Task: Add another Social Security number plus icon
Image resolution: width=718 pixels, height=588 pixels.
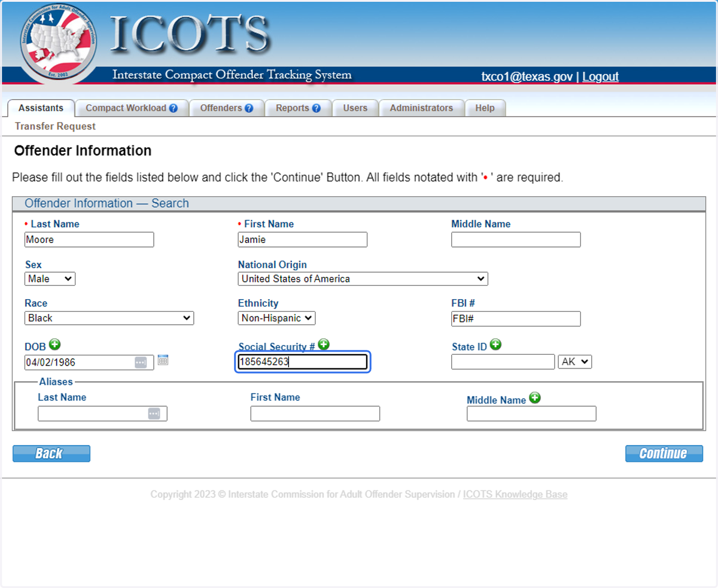Action: (x=324, y=344)
